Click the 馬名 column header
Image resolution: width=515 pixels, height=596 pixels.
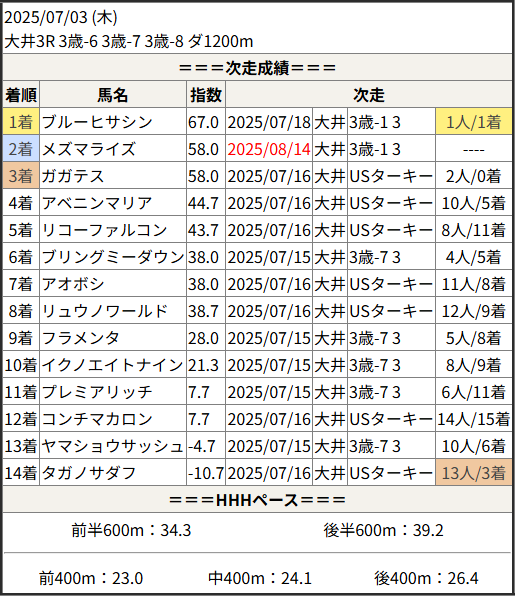click(113, 95)
